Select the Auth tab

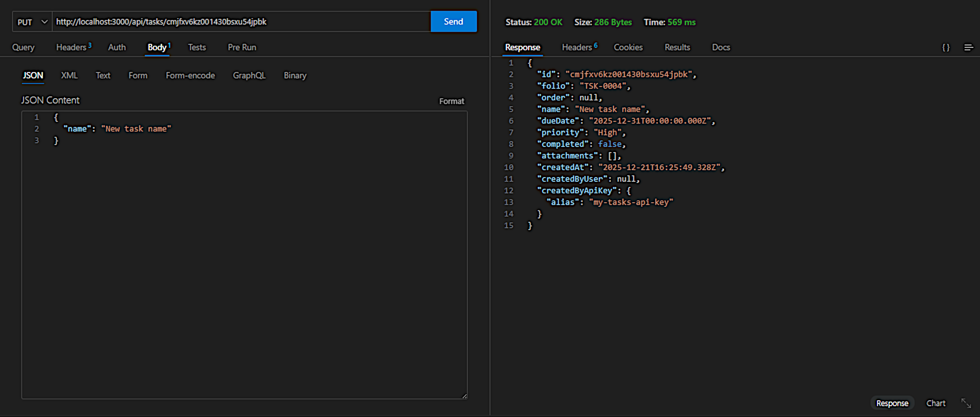point(117,47)
